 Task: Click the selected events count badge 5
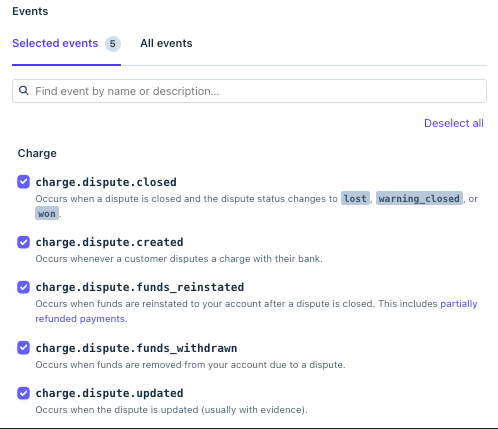coord(113,44)
